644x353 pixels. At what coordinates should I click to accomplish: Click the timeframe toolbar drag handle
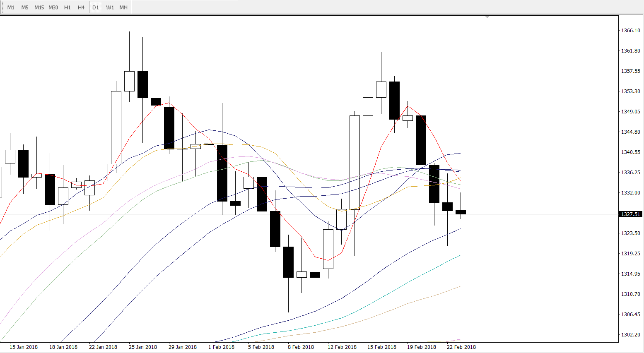2,7
